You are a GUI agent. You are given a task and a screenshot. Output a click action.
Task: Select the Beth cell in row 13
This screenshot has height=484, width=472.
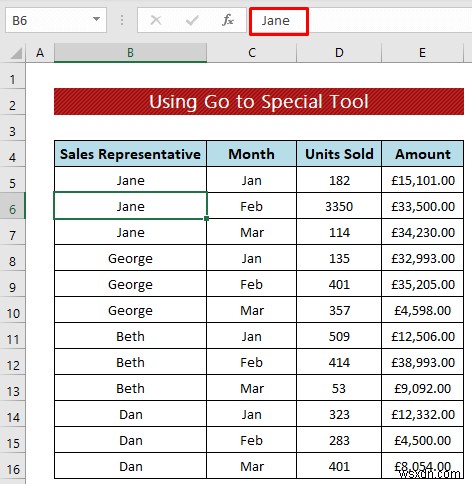point(130,388)
